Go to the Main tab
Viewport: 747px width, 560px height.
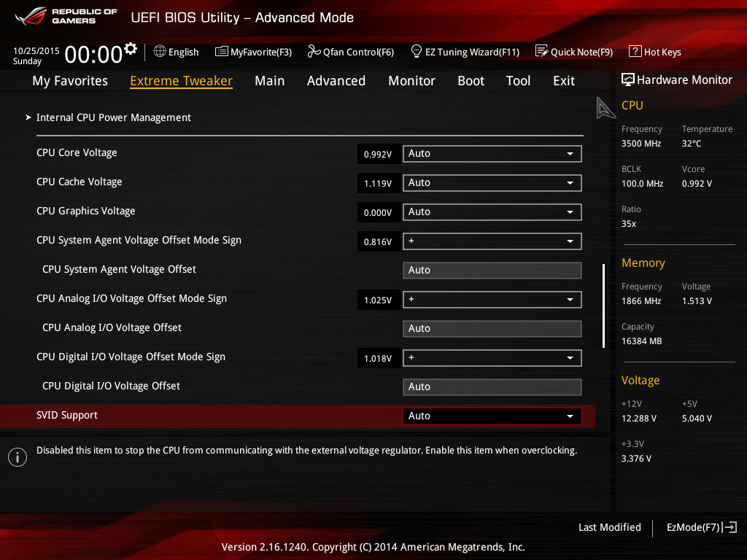click(270, 81)
